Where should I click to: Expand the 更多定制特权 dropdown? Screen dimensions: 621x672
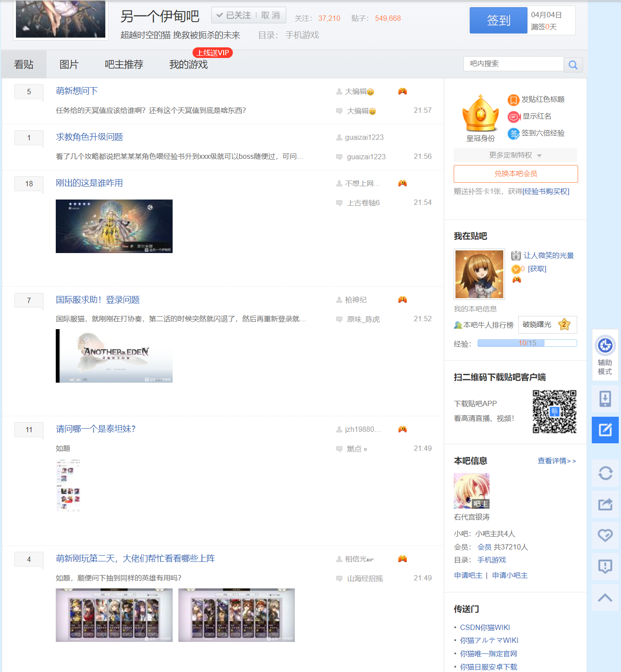point(515,155)
